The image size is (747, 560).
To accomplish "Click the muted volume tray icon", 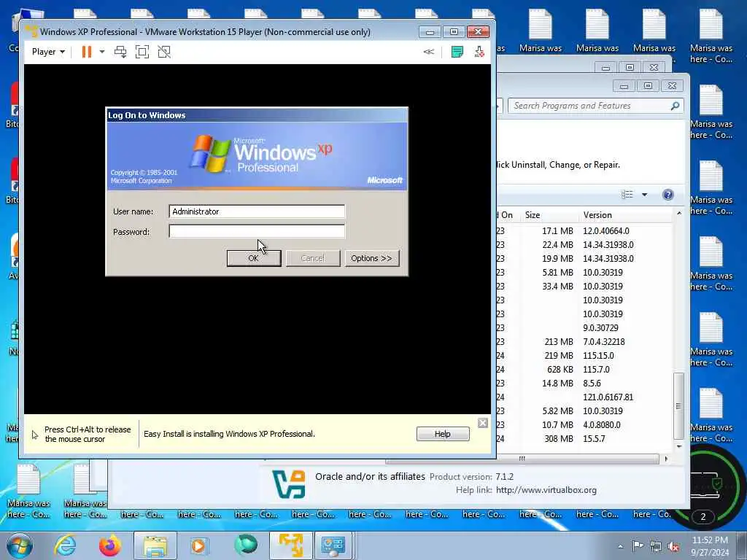I will 673,546.
